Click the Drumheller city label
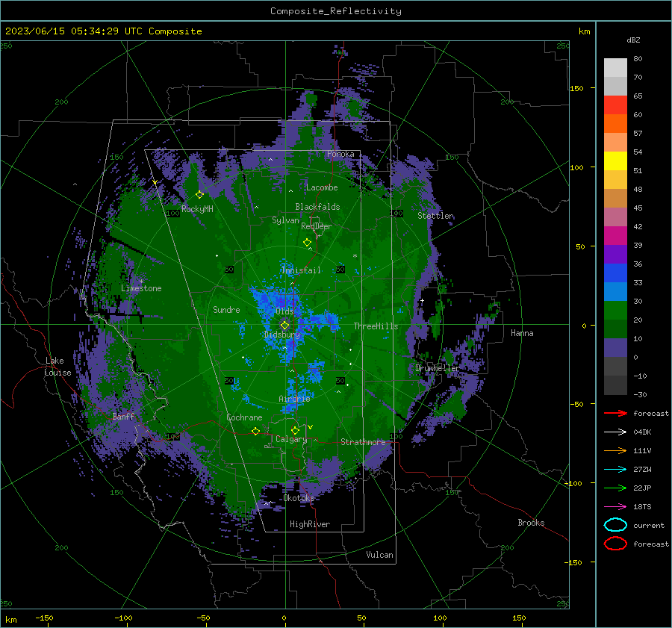This screenshot has height=628, width=672. [438, 368]
